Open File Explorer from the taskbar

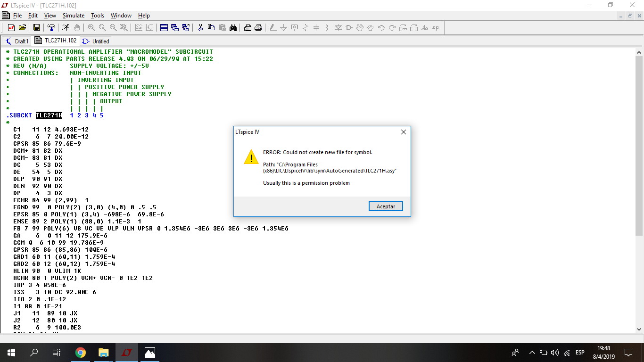pyautogui.click(x=103, y=352)
